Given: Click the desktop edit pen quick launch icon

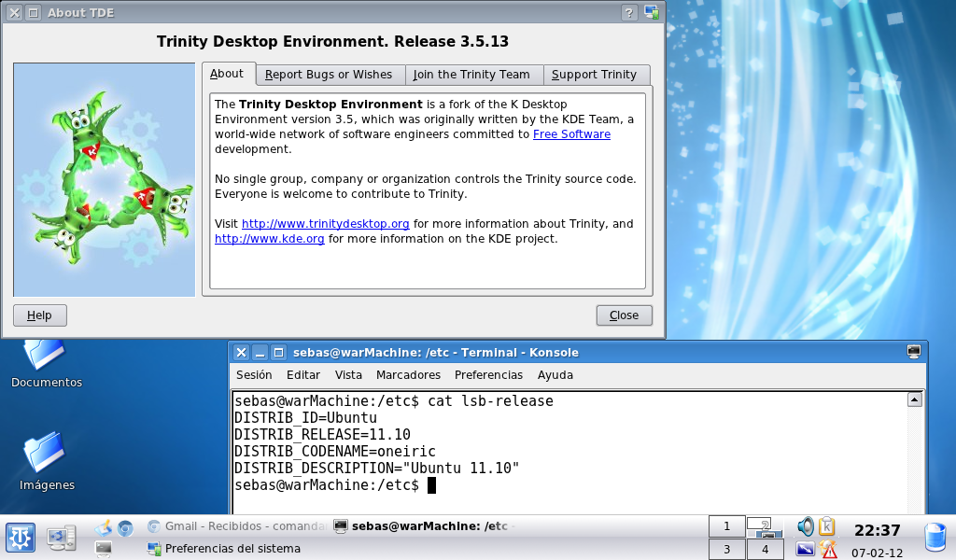Looking at the screenshot, I should click(102, 527).
